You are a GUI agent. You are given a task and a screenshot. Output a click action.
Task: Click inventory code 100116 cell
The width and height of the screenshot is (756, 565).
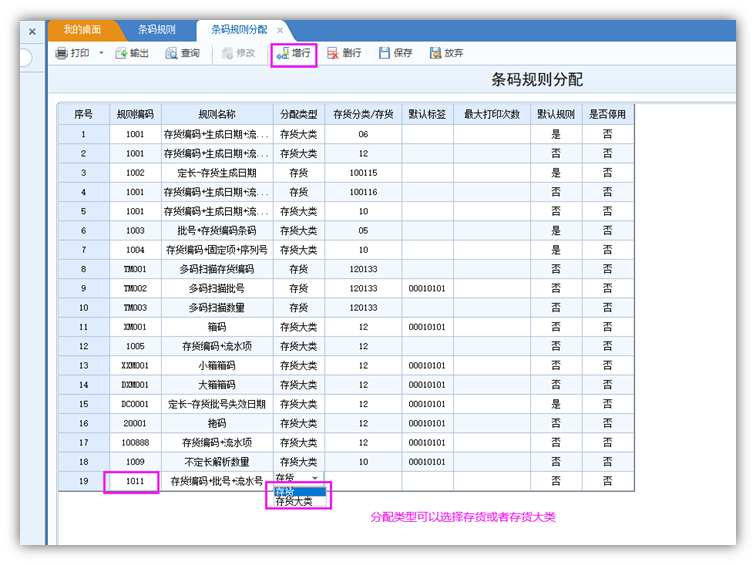point(363,192)
